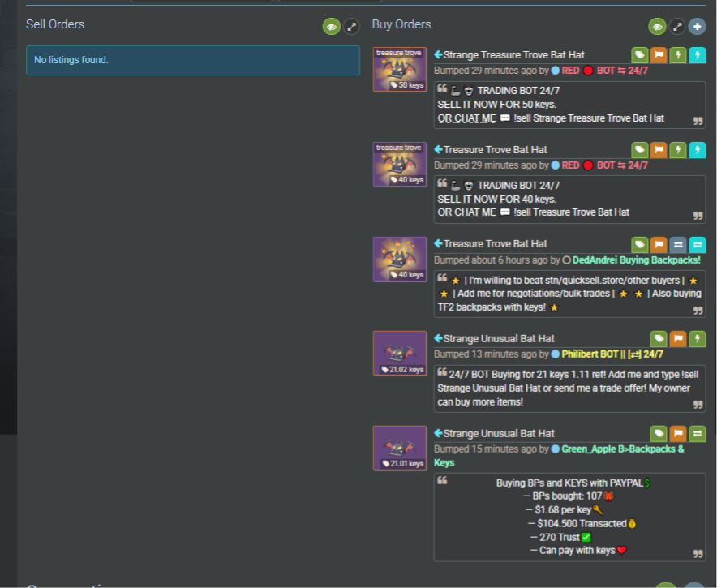The width and height of the screenshot is (717, 588).
Task: Open the Strange Unusual Bat Hat title on the Green_Apple listing
Action: [499, 433]
